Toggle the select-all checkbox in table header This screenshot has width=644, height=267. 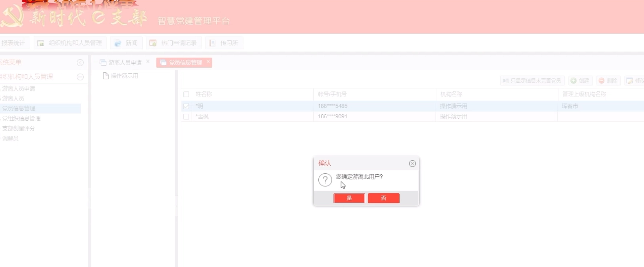click(186, 95)
